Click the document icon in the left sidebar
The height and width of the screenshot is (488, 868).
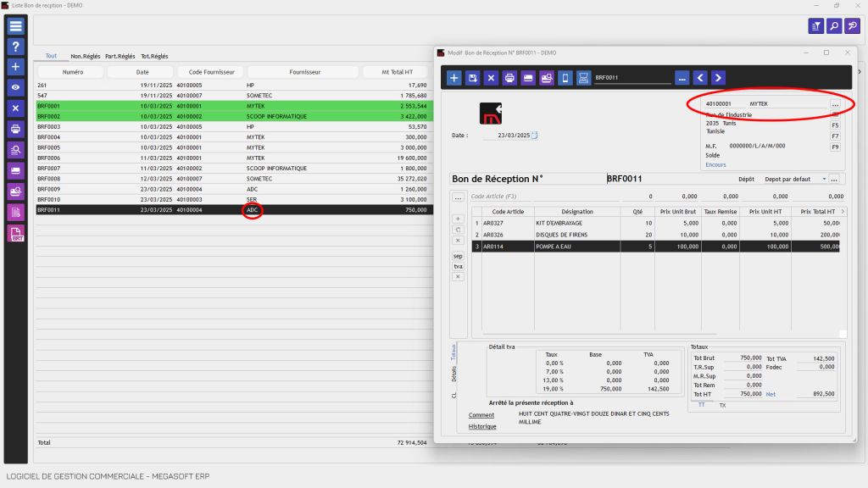coord(15,213)
